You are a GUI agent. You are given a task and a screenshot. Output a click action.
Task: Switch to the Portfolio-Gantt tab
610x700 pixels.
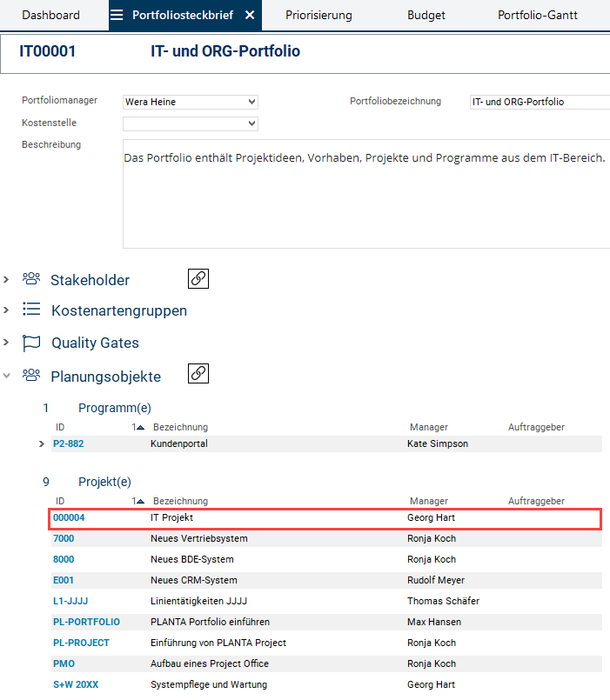click(x=537, y=15)
